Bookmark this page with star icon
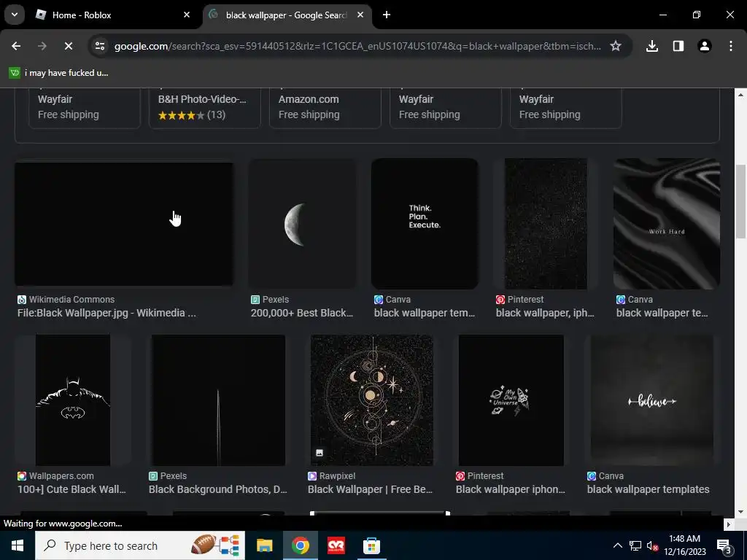Viewport: 747px width, 560px height. 616,46
